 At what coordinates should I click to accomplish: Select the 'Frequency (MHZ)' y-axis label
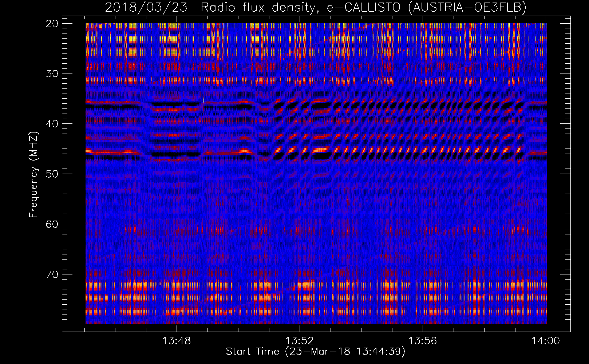(x=33, y=174)
